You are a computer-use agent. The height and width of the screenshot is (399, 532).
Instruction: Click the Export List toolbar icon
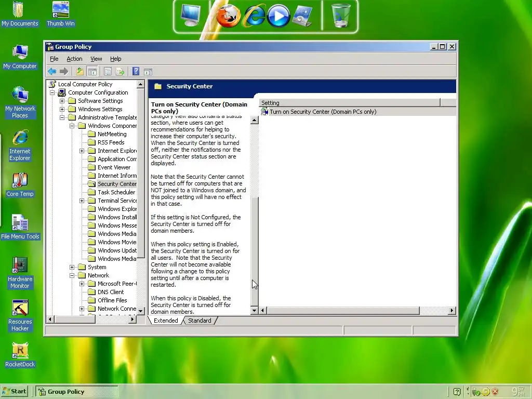(x=120, y=71)
